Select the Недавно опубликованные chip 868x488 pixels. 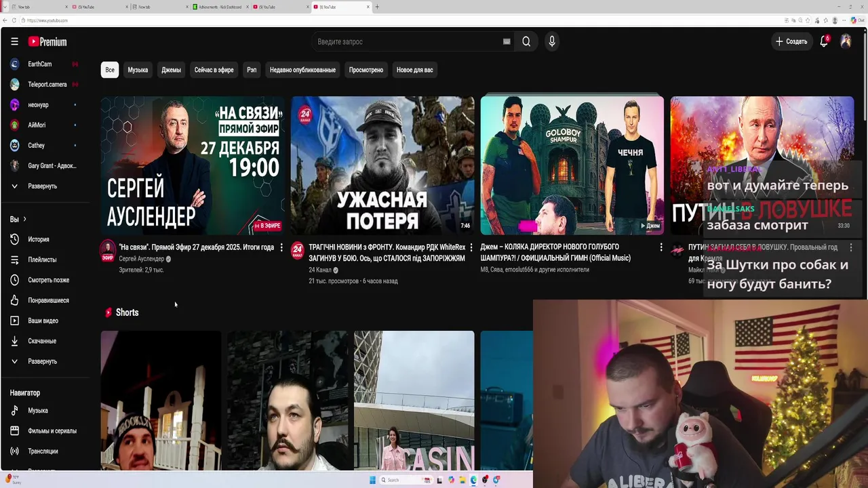pos(302,70)
